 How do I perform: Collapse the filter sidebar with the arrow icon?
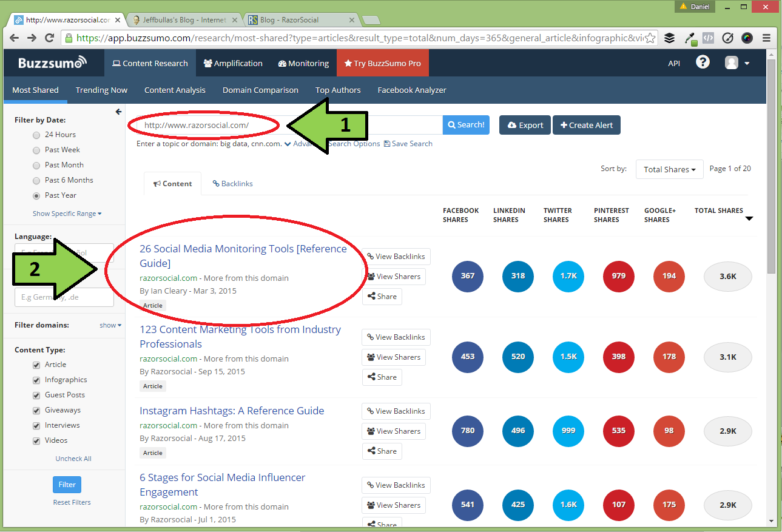tap(118, 112)
